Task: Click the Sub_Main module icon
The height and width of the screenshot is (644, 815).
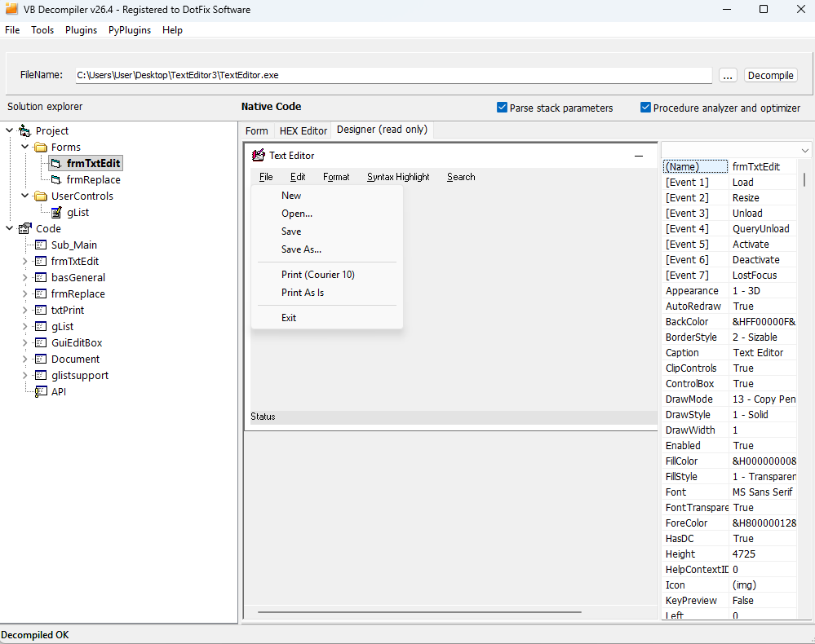Action: tap(41, 245)
